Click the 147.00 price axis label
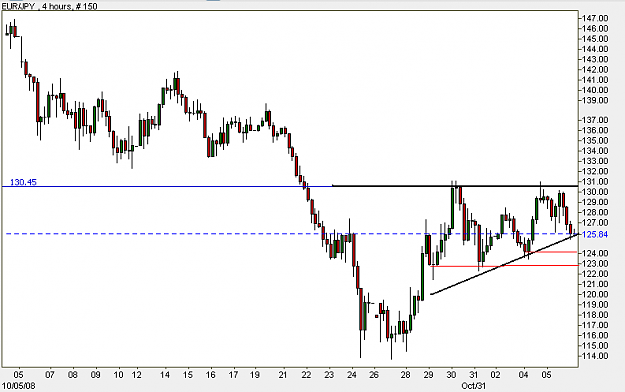This screenshot has width=625, height=392. coord(596,18)
